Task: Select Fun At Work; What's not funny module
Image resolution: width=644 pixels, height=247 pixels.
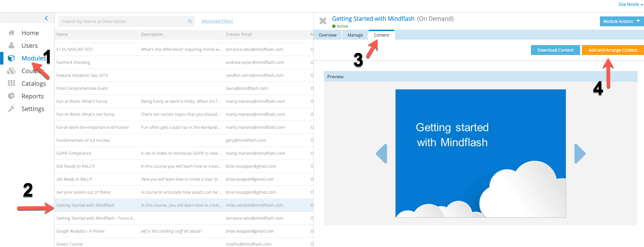Action: tap(184, 114)
